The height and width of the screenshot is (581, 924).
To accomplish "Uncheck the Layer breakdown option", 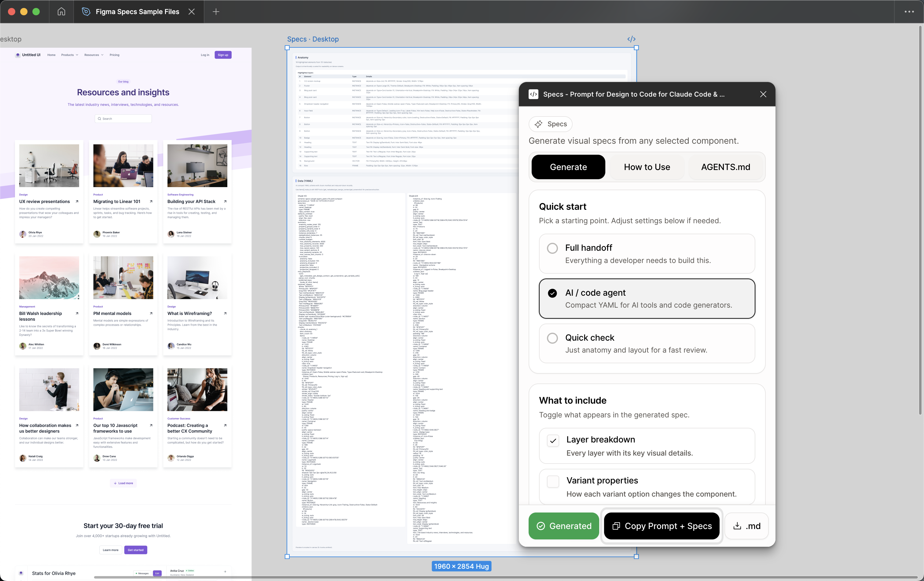I will pyautogui.click(x=553, y=441).
